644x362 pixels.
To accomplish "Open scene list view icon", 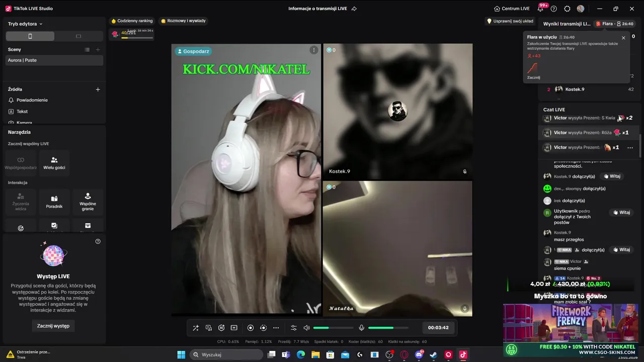I will point(87,49).
